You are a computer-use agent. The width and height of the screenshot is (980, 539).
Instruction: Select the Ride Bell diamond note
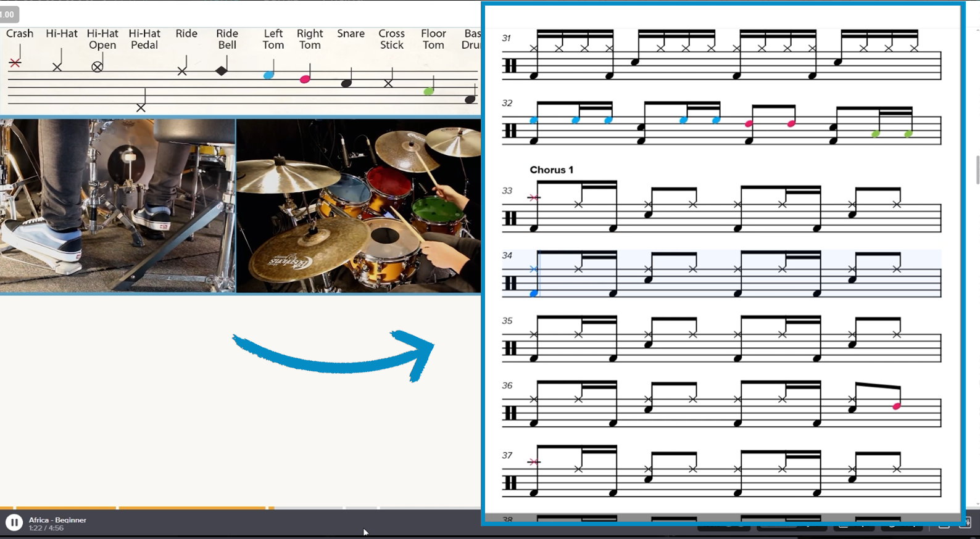(x=222, y=71)
